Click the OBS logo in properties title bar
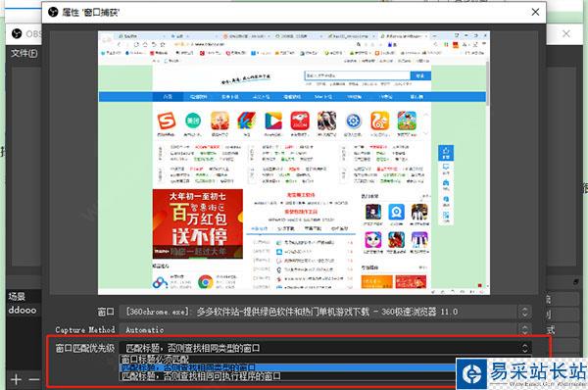Viewport: 588px width, 390px height. pyautogui.click(x=53, y=12)
